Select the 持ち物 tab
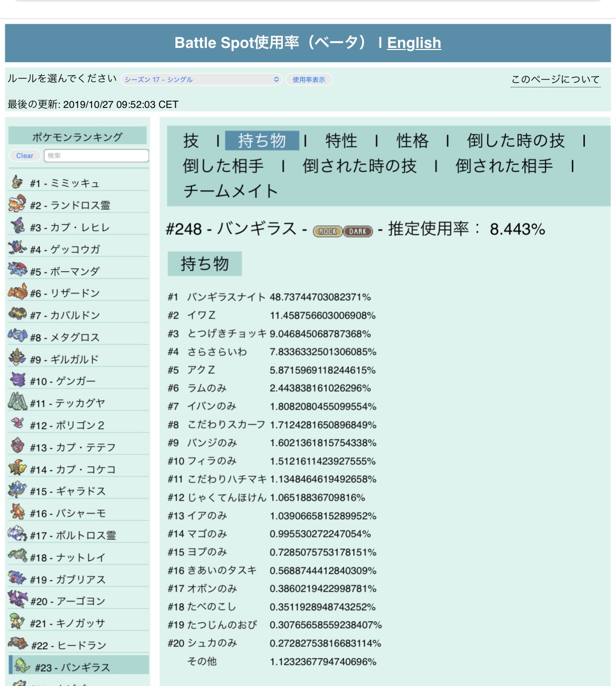The height and width of the screenshot is (686, 616). pyautogui.click(x=262, y=141)
